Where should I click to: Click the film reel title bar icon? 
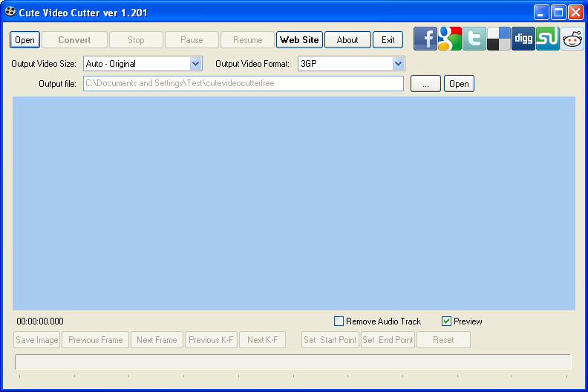tap(10, 12)
